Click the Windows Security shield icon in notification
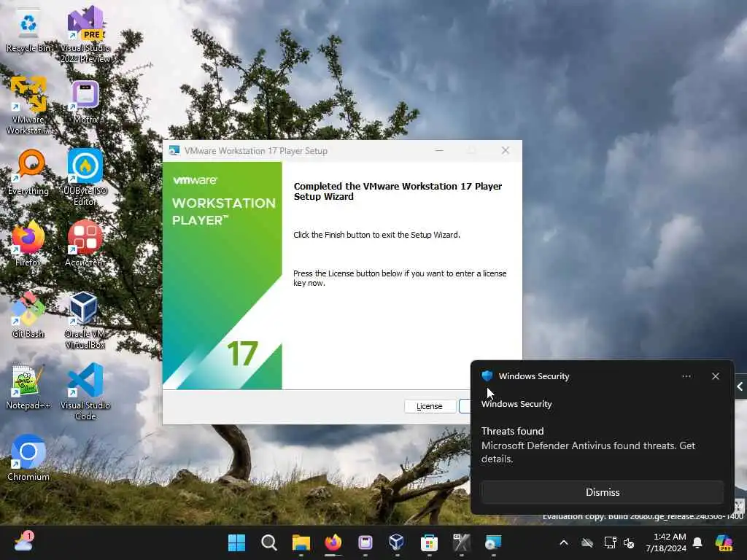The height and width of the screenshot is (560, 747). 487,376
